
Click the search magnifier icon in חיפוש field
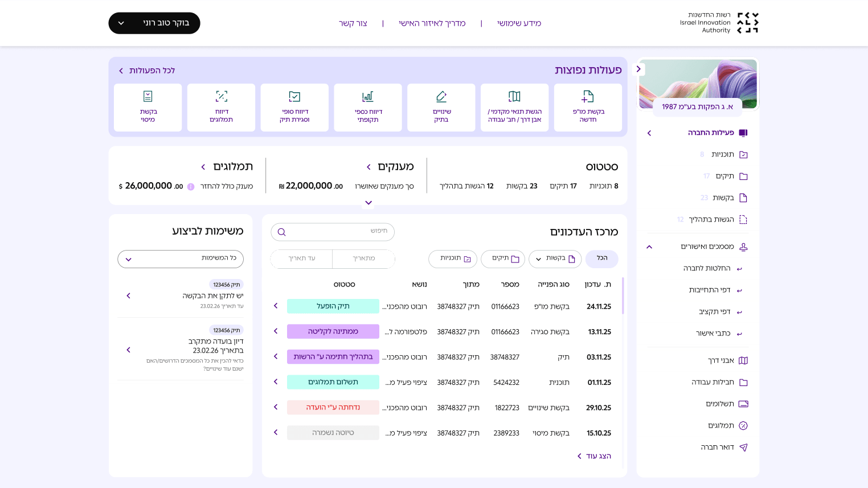pyautogui.click(x=281, y=232)
